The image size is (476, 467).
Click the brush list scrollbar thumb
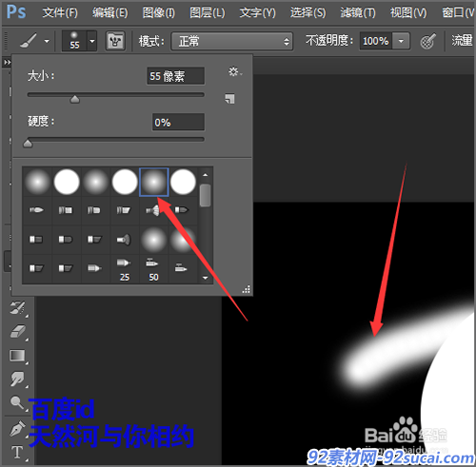click(x=206, y=195)
